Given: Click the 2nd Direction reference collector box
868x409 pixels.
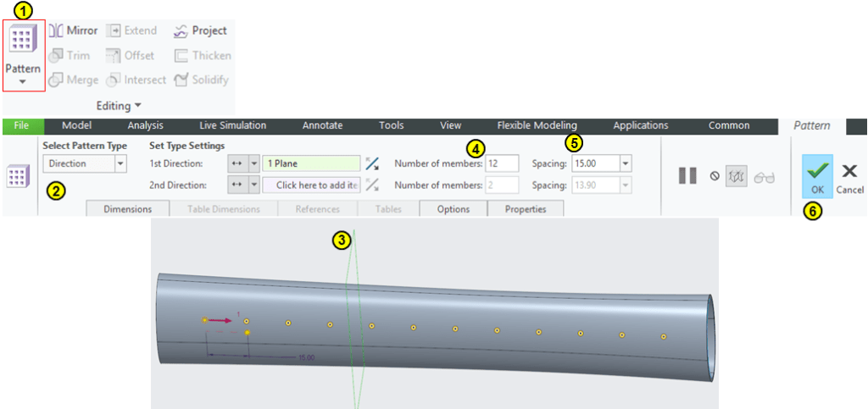Looking at the screenshot, I should tap(311, 185).
